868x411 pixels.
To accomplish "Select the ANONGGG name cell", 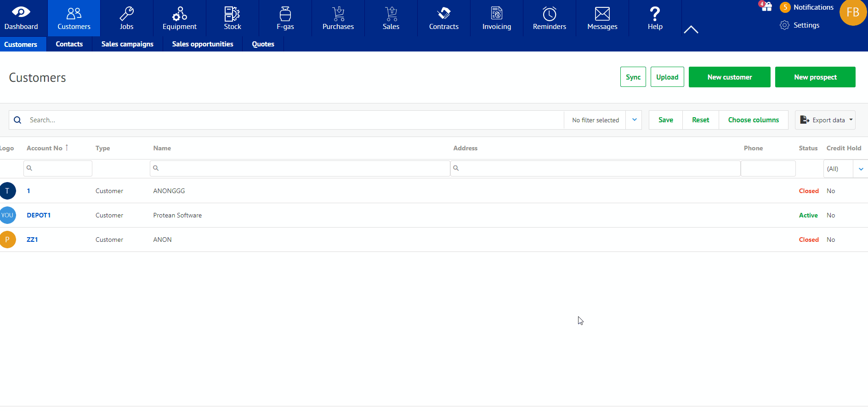I will (x=169, y=191).
